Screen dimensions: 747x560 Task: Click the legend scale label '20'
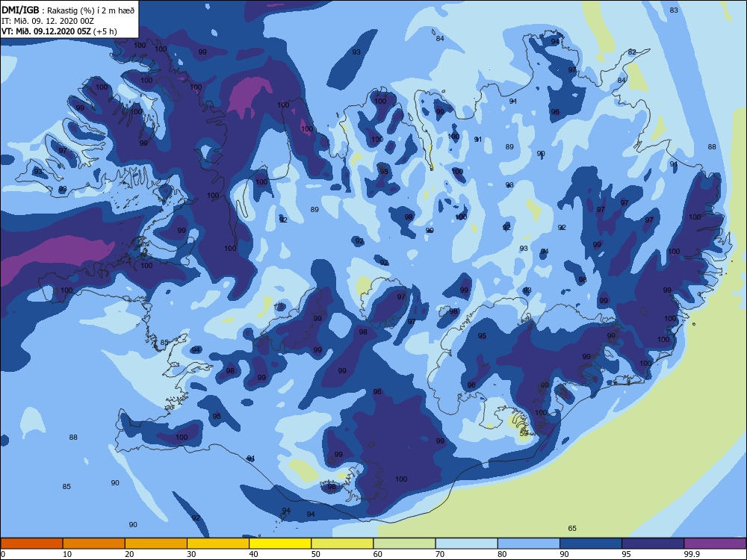click(x=129, y=554)
